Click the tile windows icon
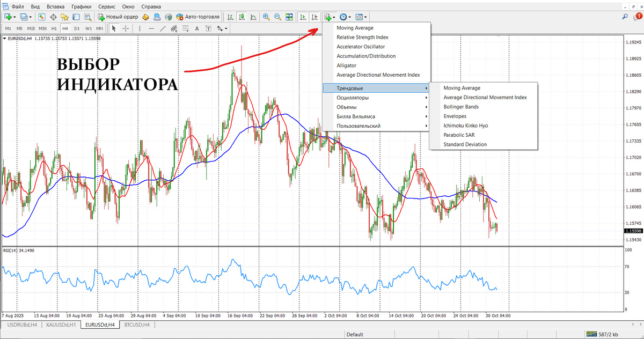This screenshot has width=644, height=339. (x=290, y=17)
